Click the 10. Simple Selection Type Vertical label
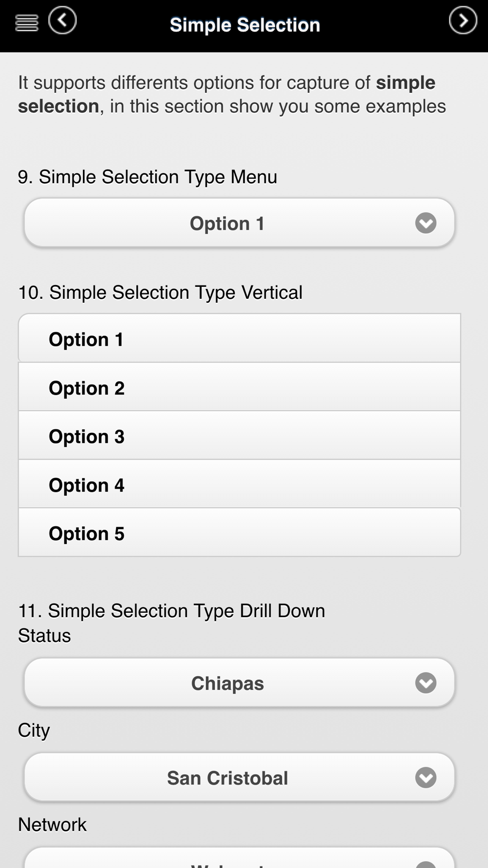Image resolution: width=488 pixels, height=868 pixels. 160,292
